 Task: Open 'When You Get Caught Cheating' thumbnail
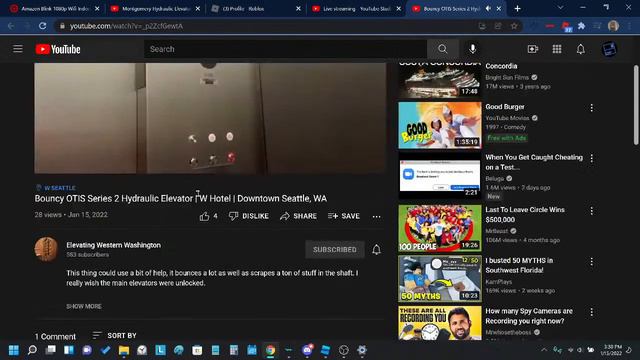440,176
